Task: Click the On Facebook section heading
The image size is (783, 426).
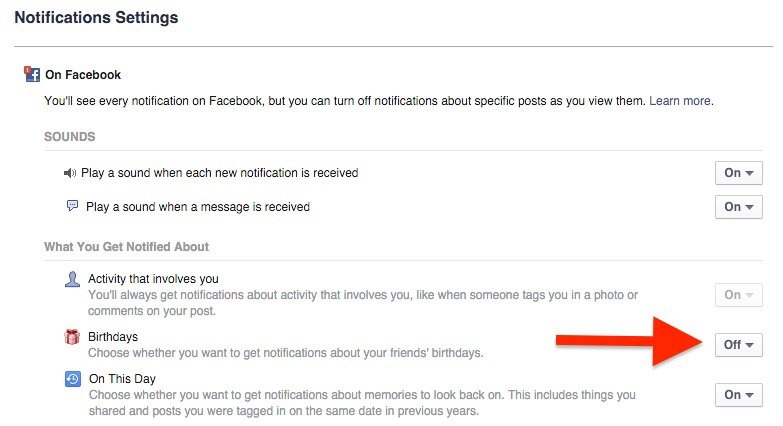Action: click(83, 75)
